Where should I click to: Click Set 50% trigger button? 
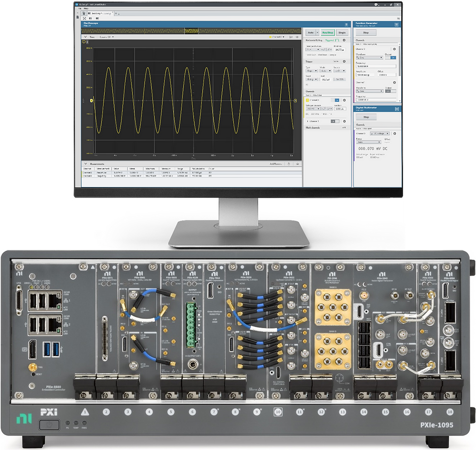340,79
